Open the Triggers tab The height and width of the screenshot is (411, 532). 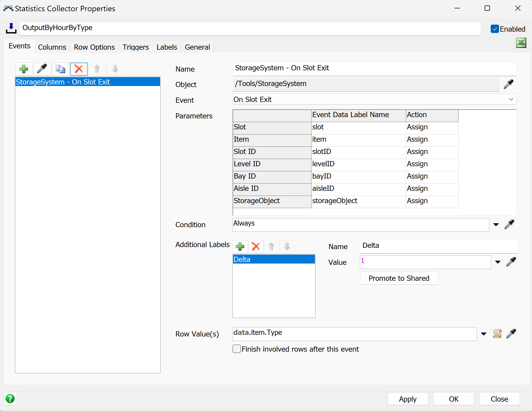[x=135, y=47]
